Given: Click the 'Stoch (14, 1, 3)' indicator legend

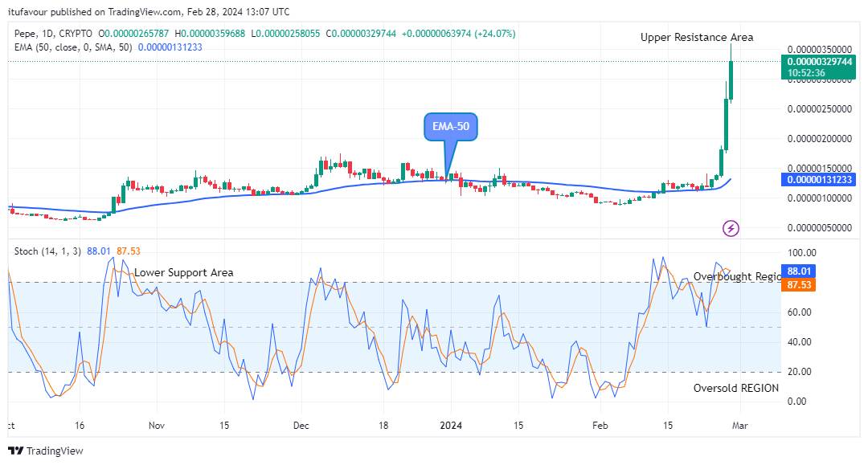Looking at the screenshot, I should pyautogui.click(x=47, y=251).
